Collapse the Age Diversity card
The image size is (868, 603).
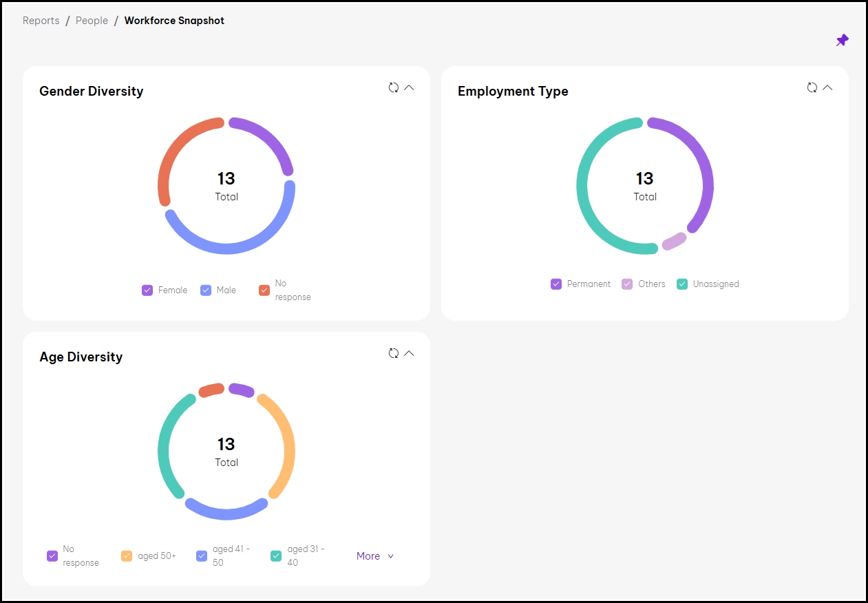pos(409,353)
